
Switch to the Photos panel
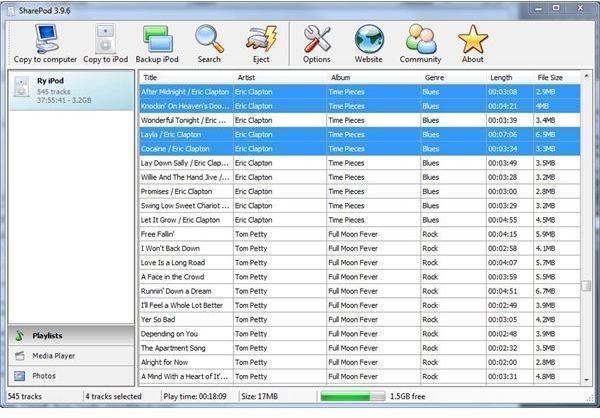pyautogui.click(x=72, y=376)
